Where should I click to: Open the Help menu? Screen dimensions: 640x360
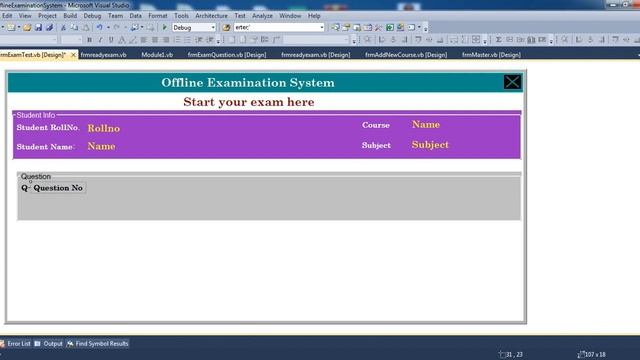click(x=314, y=16)
